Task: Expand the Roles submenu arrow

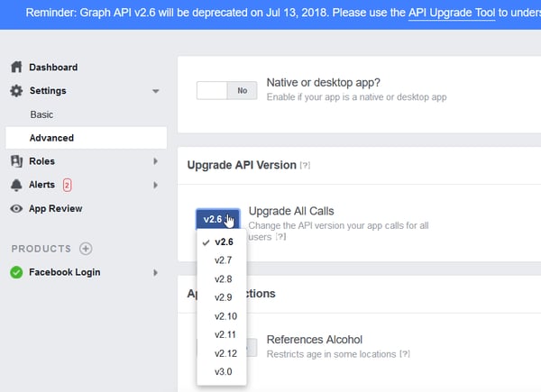Action: pyautogui.click(x=156, y=161)
